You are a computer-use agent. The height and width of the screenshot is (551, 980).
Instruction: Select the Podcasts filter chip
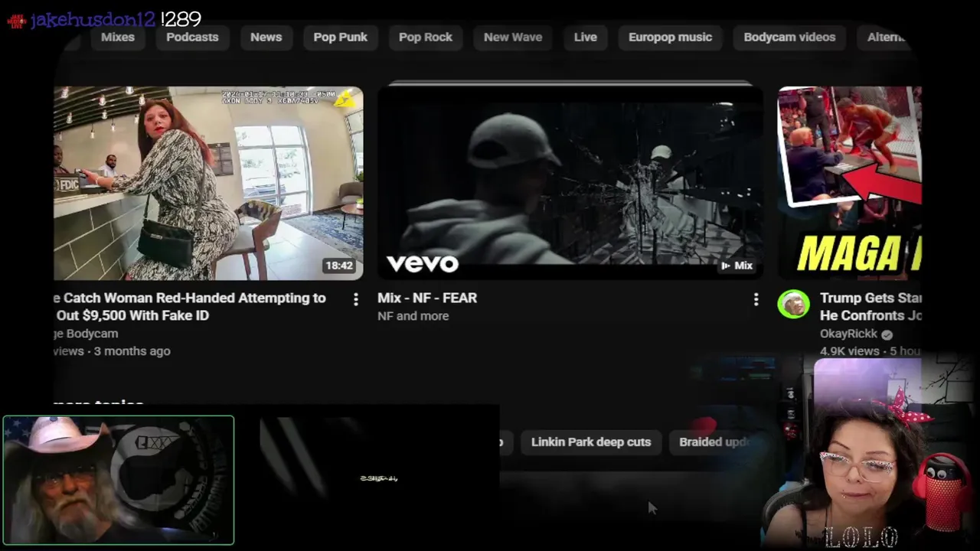coord(192,37)
